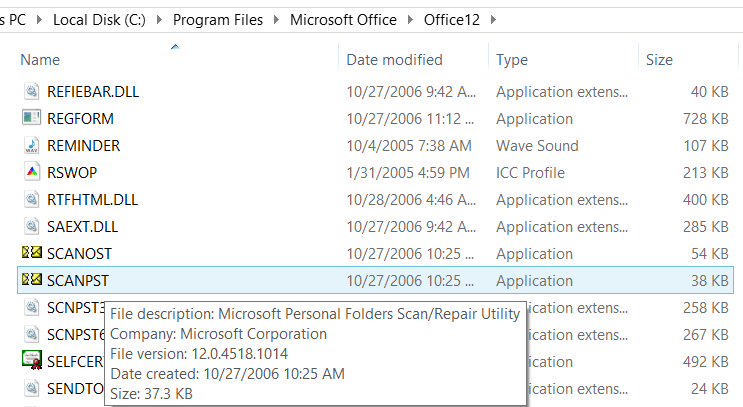Click the SCNPST32 DLL icon
Image resolution: width=743 pixels, height=407 pixels.
click(x=32, y=307)
